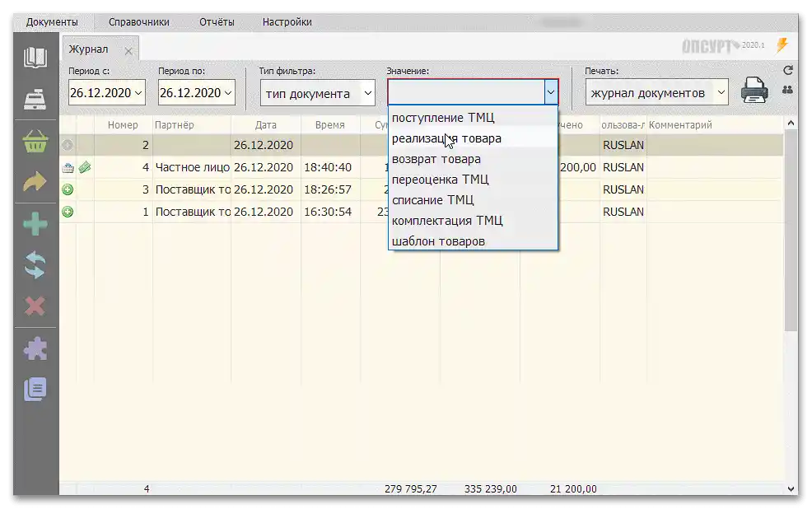Sort by Номер column header

click(124, 125)
